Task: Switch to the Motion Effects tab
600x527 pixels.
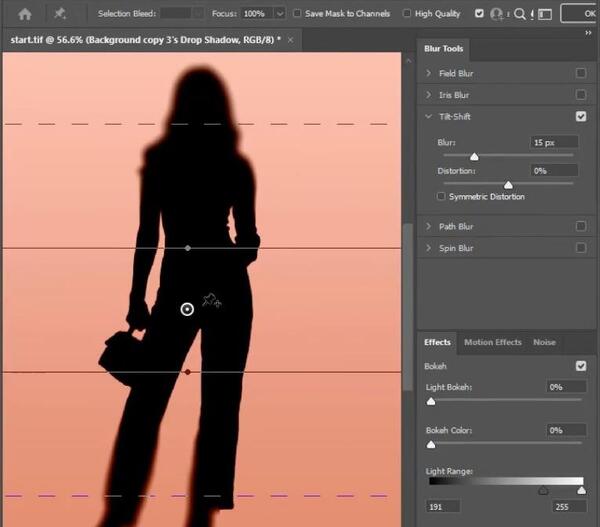Action: pyautogui.click(x=492, y=342)
